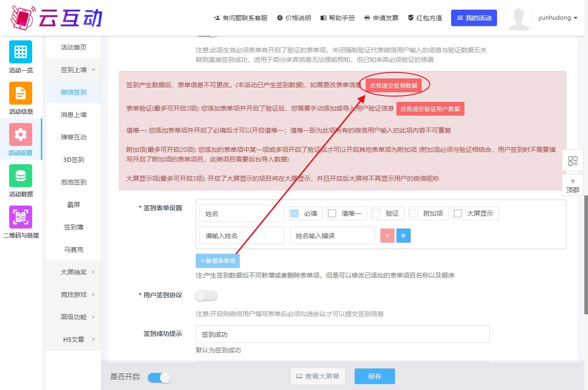
Task: Open the 二维码与链接 QR code icon
Action: tap(21, 217)
